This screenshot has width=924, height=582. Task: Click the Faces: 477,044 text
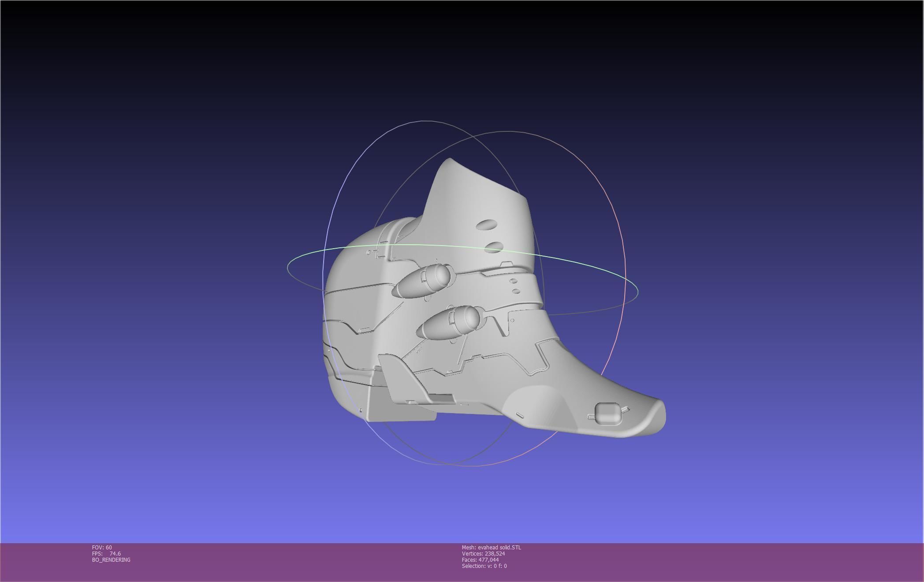click(480, 560)
